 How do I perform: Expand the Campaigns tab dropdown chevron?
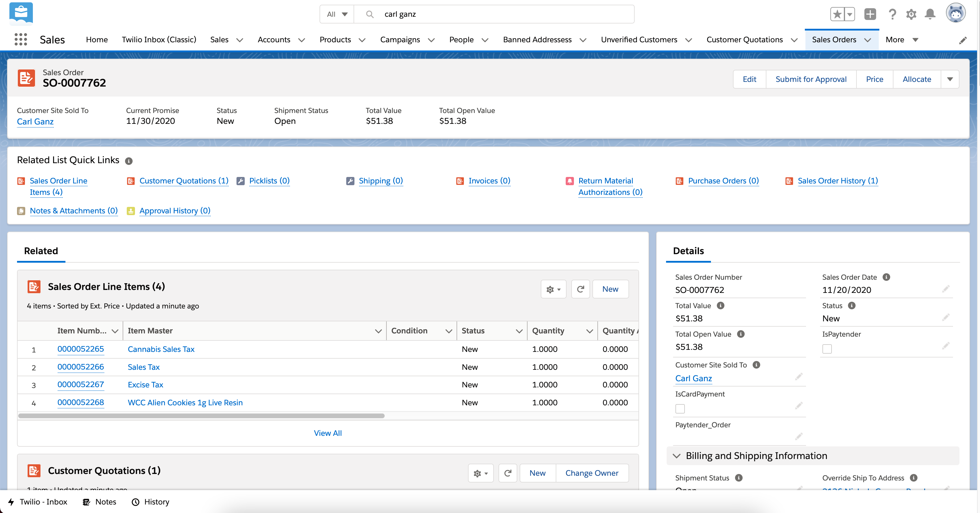click(x=431, y=40)
